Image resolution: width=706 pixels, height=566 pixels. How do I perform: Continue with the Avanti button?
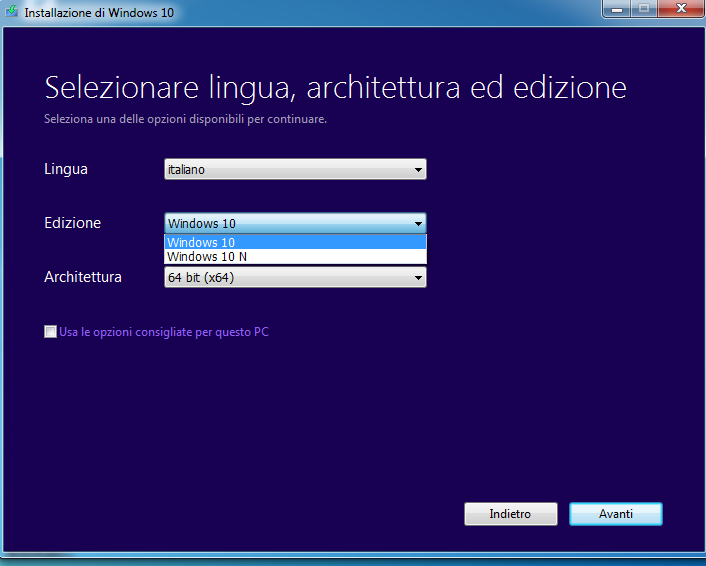615,514
